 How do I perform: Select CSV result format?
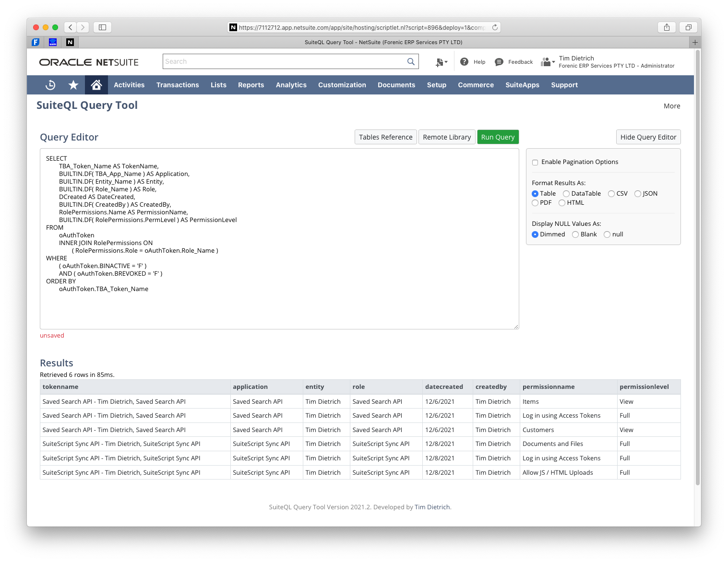pyautogui.click(x=611, y=194)
